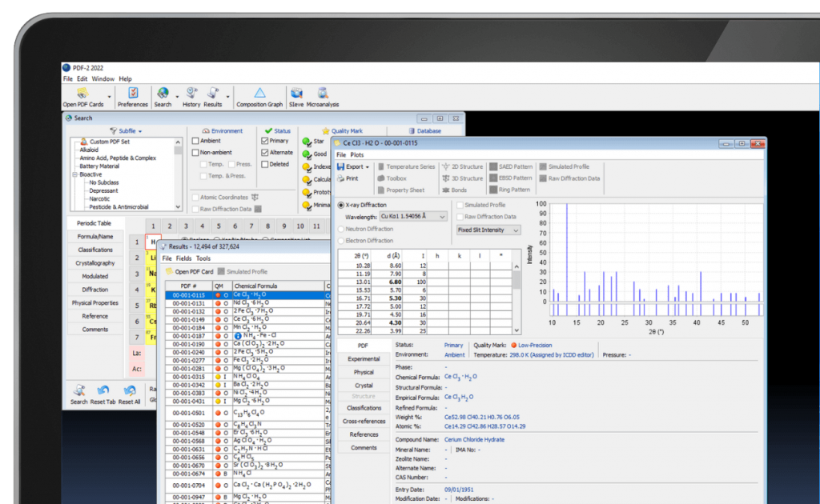
Task: Click the Primary status link
Action: point(453,346)
